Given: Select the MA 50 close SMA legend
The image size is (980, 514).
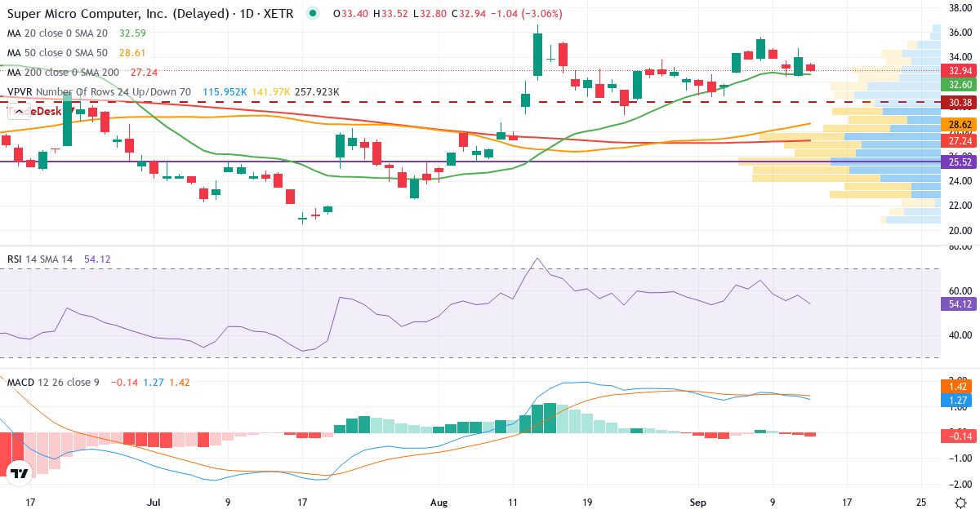Looking at the screenshot, I should coord(57,52).
